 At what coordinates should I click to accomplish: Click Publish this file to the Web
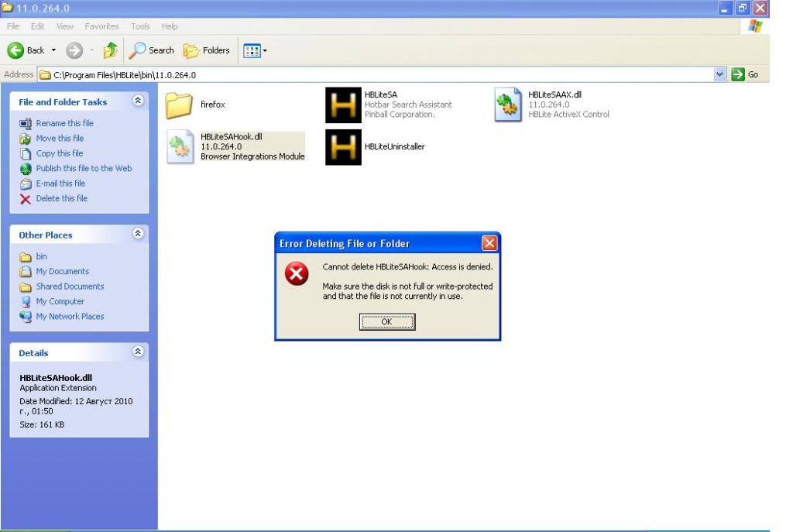click(x=84, y=168)
